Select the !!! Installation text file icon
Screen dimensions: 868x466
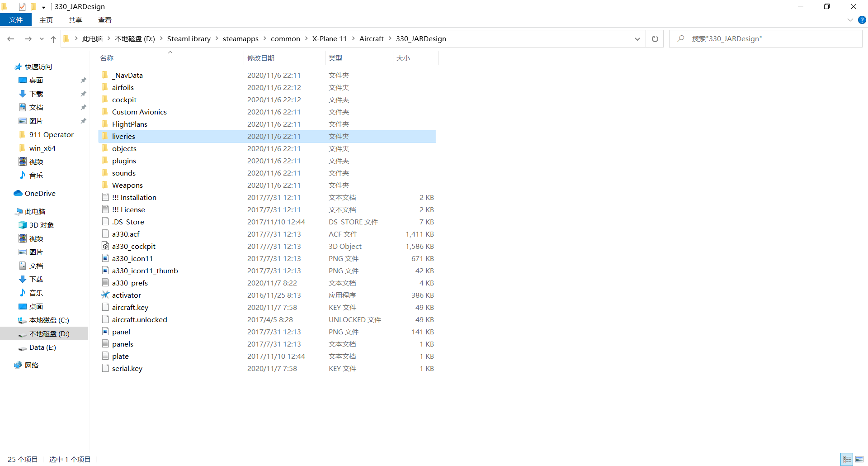[x=105, y=197]
